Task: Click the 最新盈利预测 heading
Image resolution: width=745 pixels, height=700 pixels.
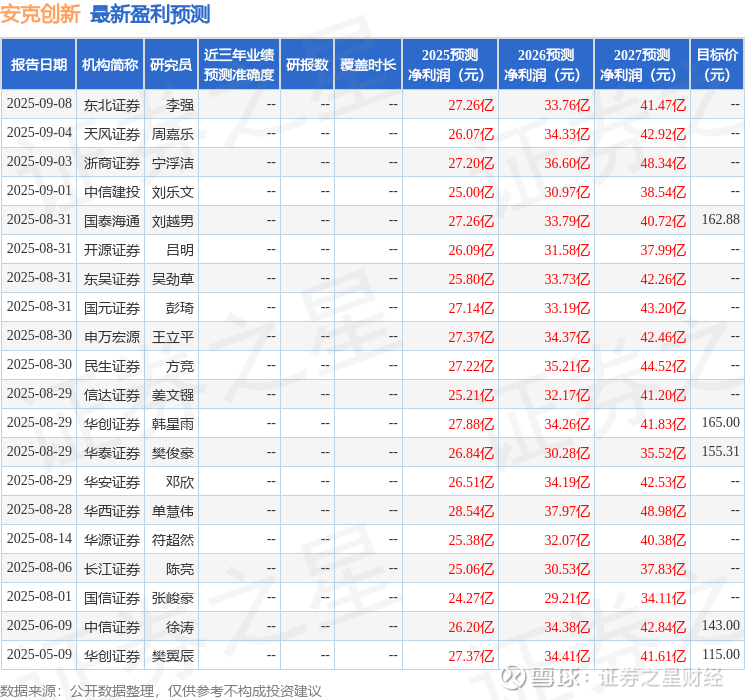Action: tap(150, 14)
